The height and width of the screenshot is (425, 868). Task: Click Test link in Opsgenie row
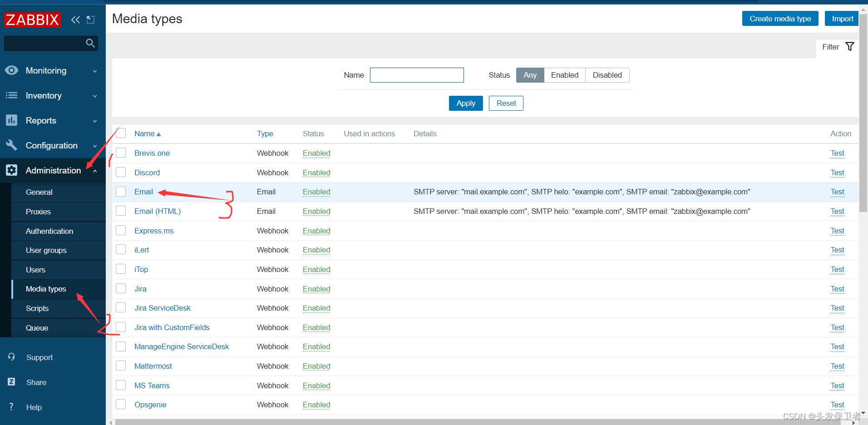click(x=837, y=405)
